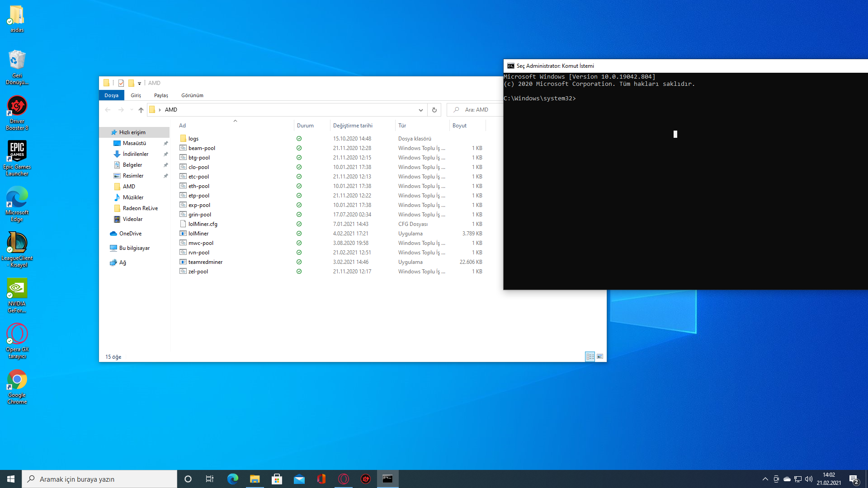Select lolMiner application file
Screen dimensions: 868x488
coord(198,234)
